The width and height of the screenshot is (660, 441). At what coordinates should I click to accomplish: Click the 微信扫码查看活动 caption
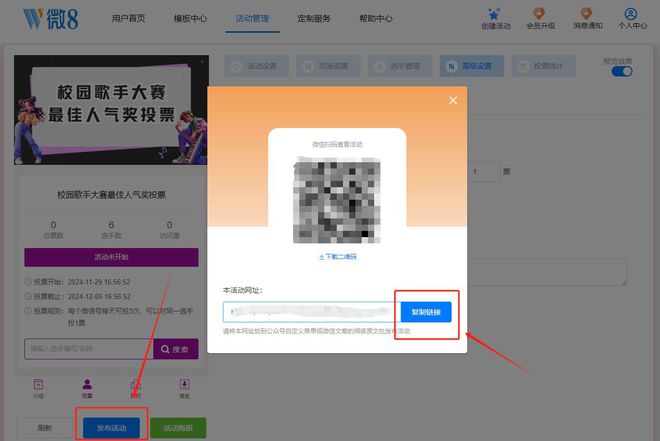point(337,144)
